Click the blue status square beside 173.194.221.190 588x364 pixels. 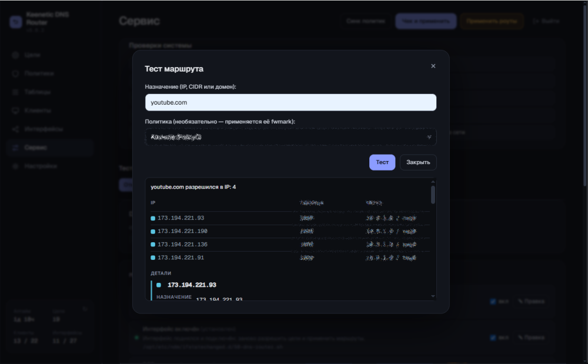[x=153, y=232]
